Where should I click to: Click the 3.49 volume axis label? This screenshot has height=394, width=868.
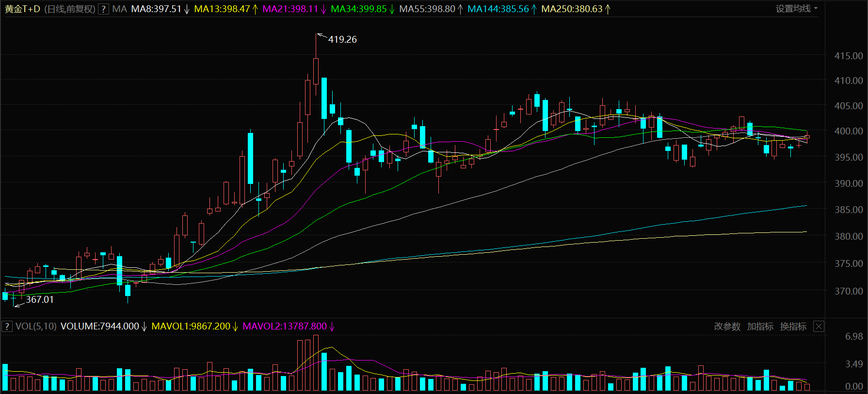click(x=854, y=364)
